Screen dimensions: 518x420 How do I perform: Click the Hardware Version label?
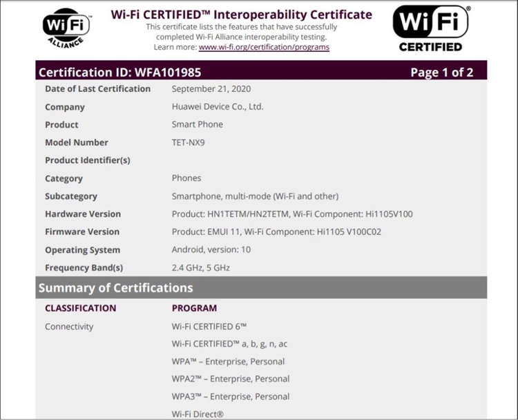(83, 214)
